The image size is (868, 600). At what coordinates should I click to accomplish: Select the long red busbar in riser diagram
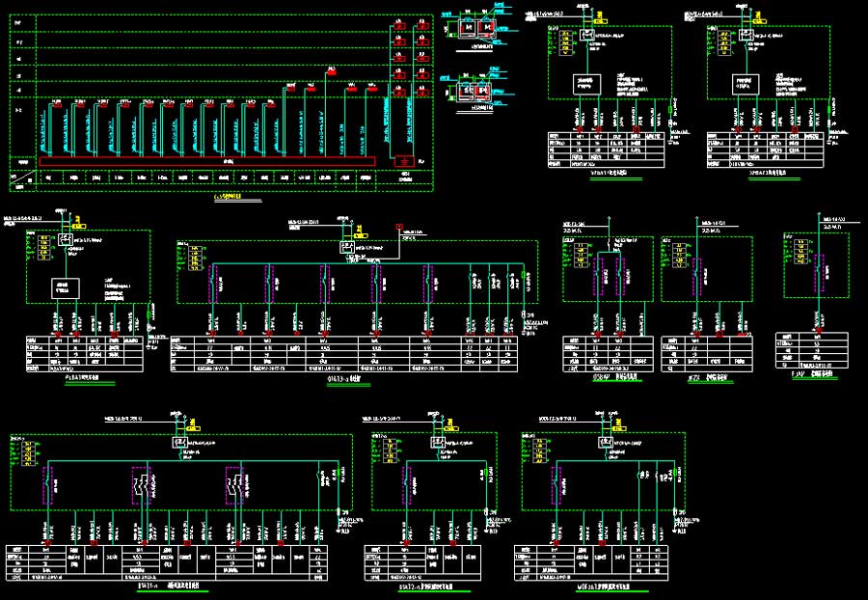point(207,161)
